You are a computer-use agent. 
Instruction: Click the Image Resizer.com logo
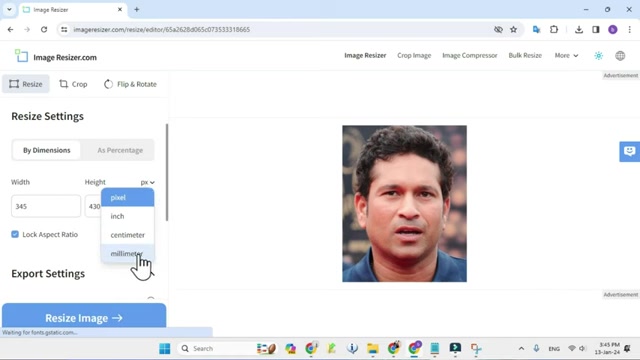tap(56, 56)
